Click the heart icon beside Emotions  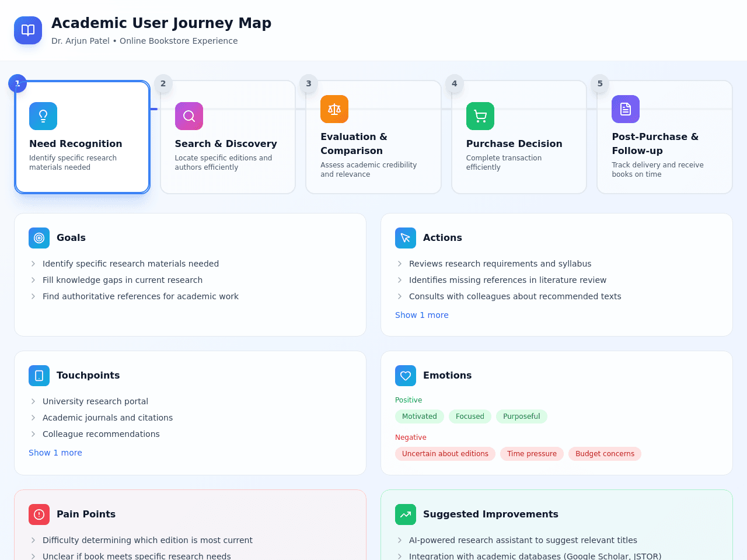click(406, 376)
